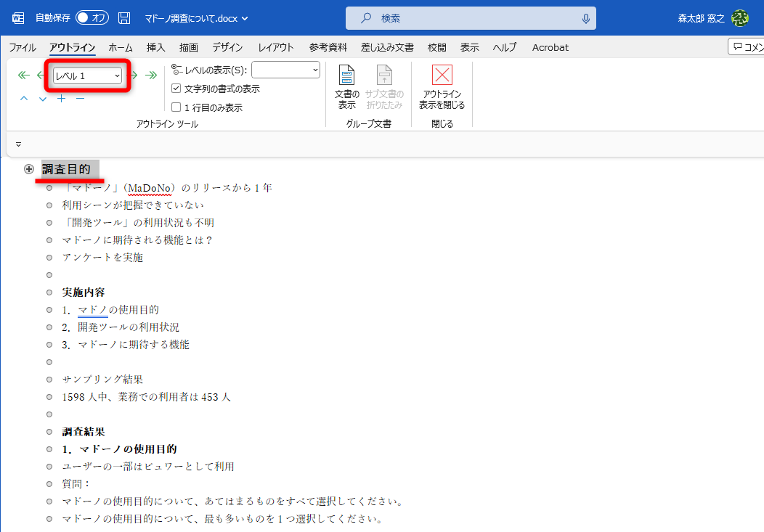Open 文書の表示 in the グループ文書 group

coord(346,85)
